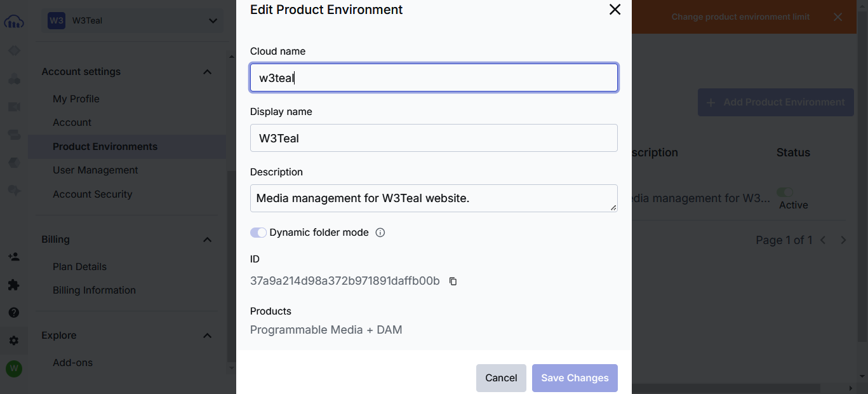
Task: Open the video camera icon in sidebar
Action: point(13,107)
